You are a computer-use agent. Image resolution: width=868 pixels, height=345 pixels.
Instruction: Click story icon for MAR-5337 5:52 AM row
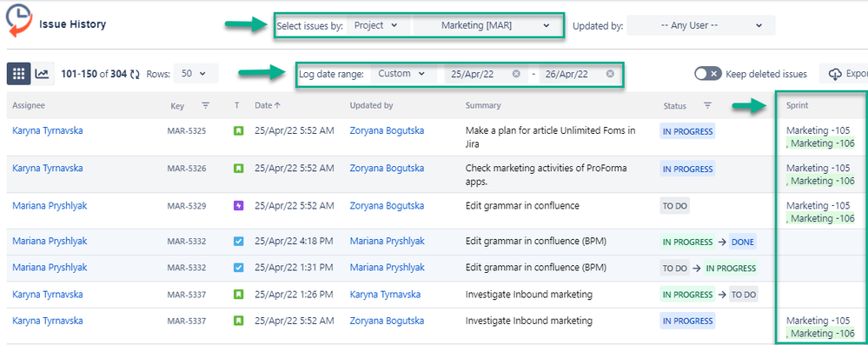(x=238, y=322)
